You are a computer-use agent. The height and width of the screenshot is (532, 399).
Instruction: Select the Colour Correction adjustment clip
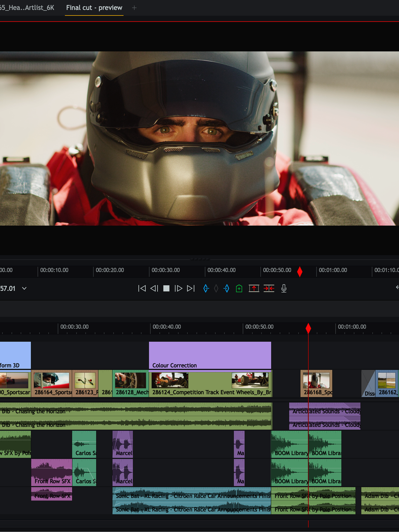pos(210,355)
